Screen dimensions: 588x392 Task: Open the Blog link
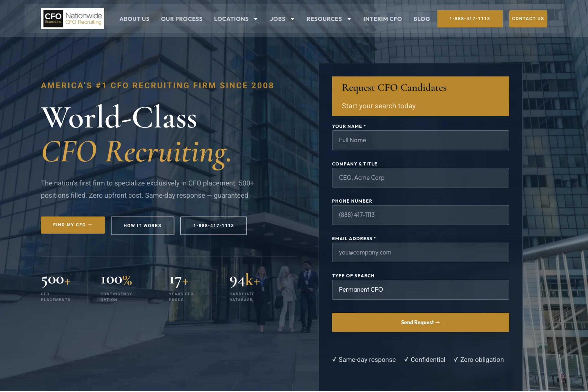pyautogui.click(x=422, y=19)
